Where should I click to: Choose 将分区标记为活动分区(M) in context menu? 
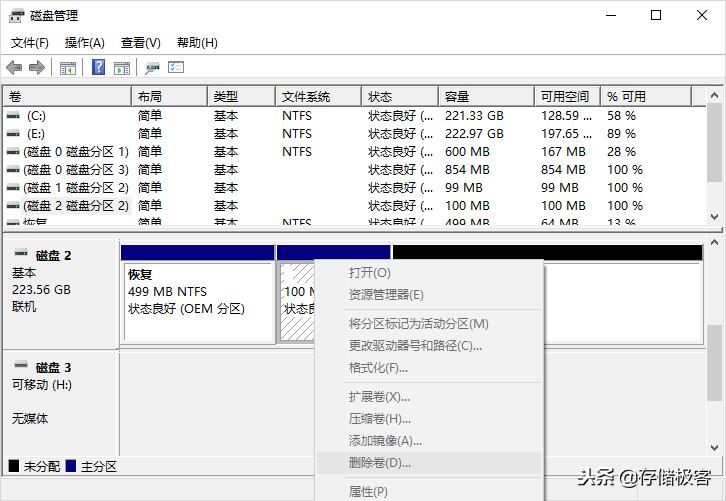[x=429, y=324]
